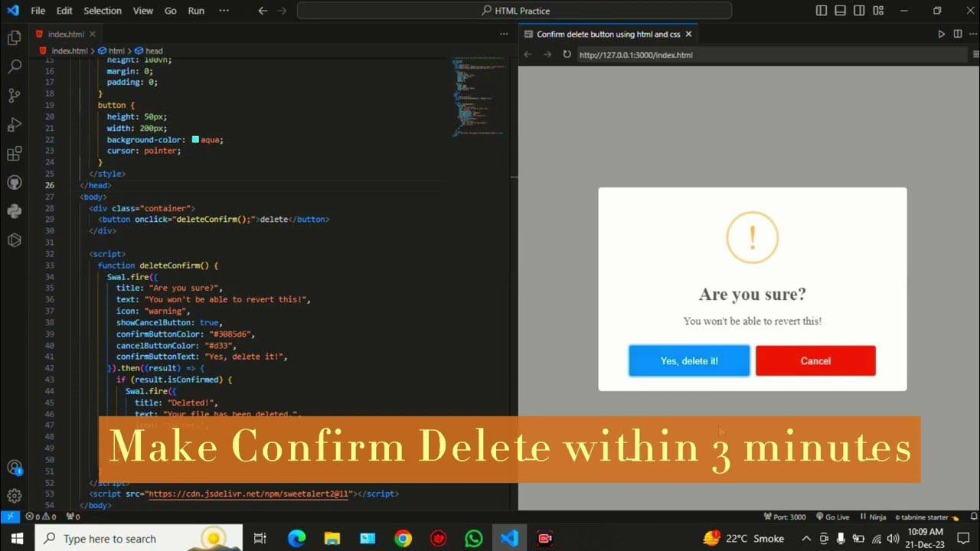Open File Explorer from the taskbar

332,539
